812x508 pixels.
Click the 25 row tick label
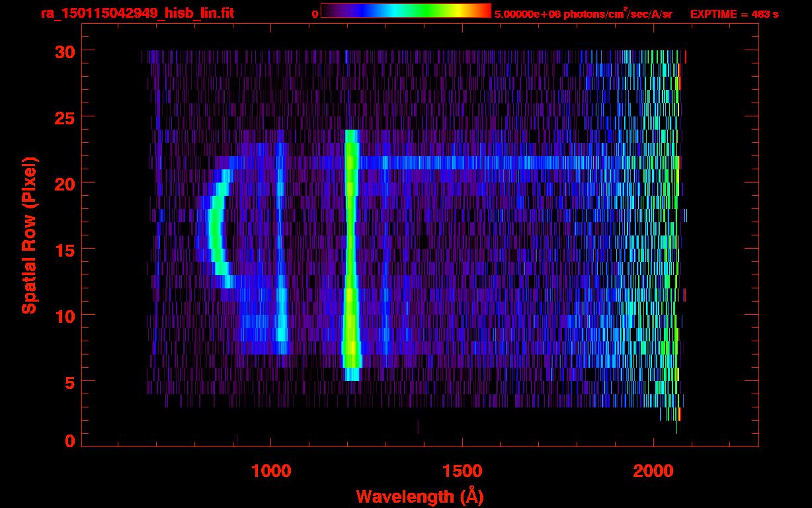63,117
